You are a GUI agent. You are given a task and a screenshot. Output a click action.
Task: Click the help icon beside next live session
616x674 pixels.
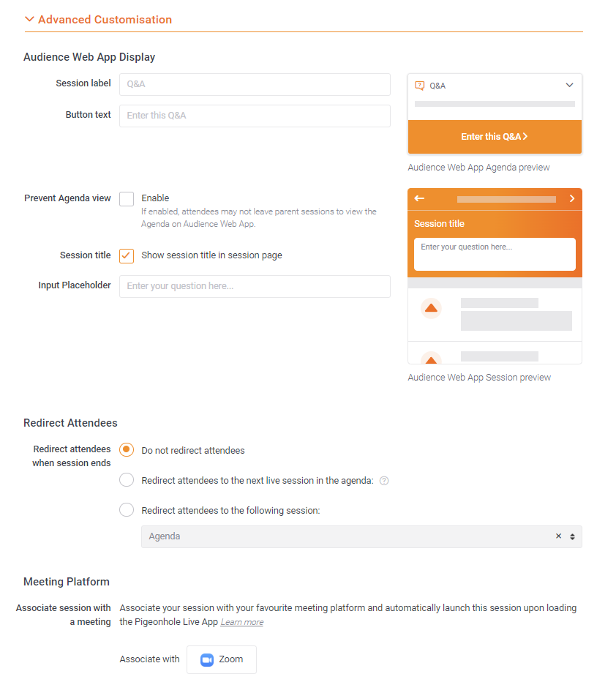[x=384, y=481]
